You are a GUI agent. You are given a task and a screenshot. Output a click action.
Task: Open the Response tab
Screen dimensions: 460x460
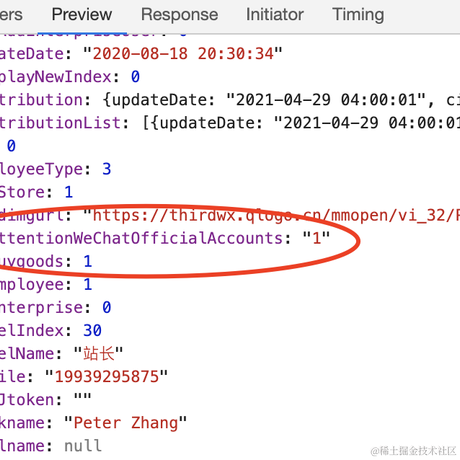(x=179, y=15)
